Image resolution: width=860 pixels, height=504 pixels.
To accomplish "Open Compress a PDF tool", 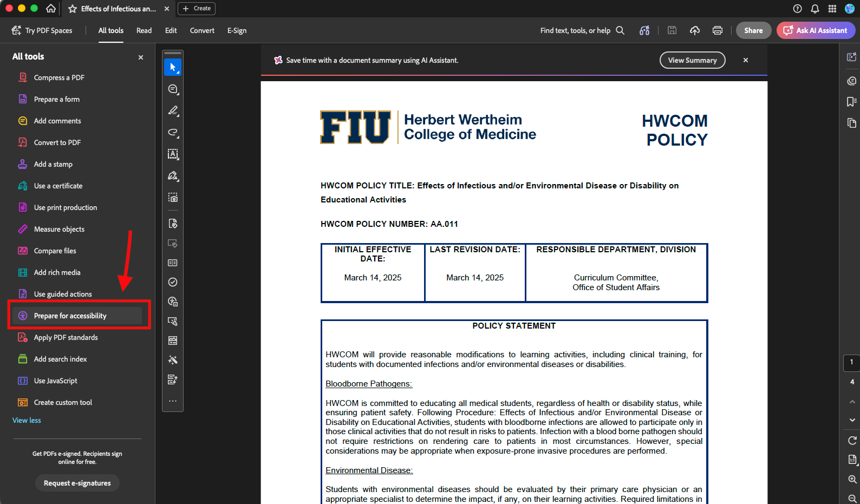I will click(x=77, y=77).
